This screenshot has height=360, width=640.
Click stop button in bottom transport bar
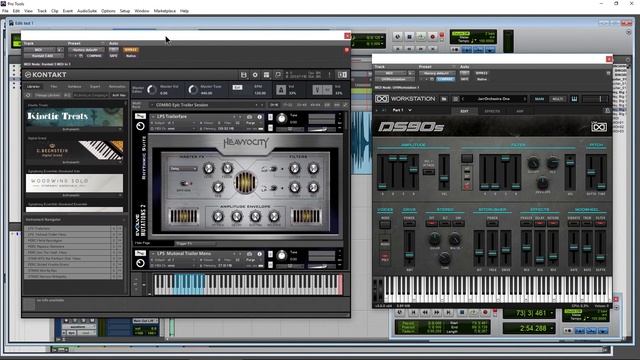(x=462, y=312)
